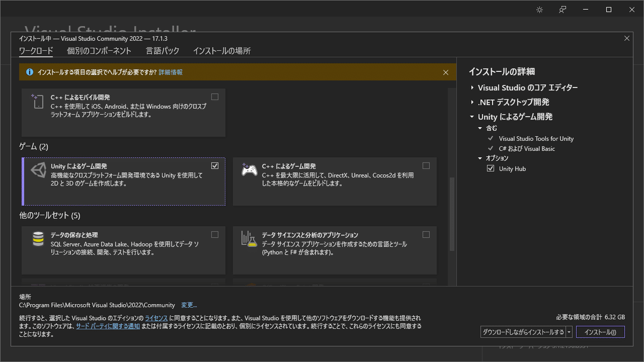Open the サード パーティに関する通知 link

coord(108,326)
